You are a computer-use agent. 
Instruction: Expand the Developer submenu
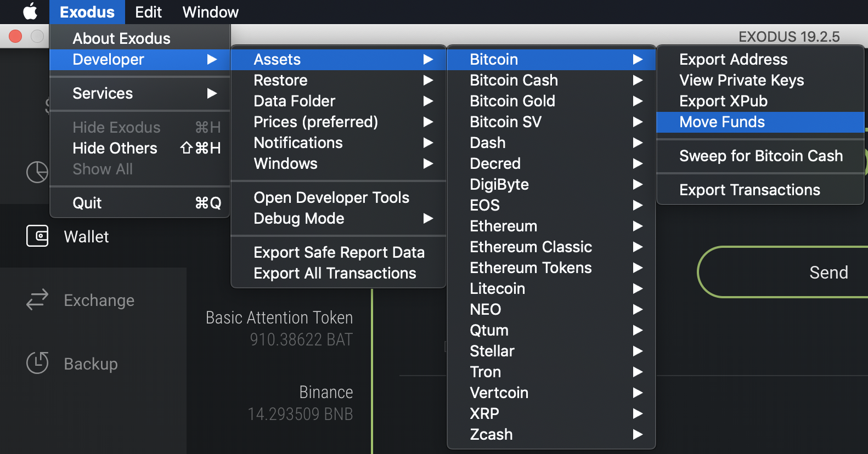point(140,59)
